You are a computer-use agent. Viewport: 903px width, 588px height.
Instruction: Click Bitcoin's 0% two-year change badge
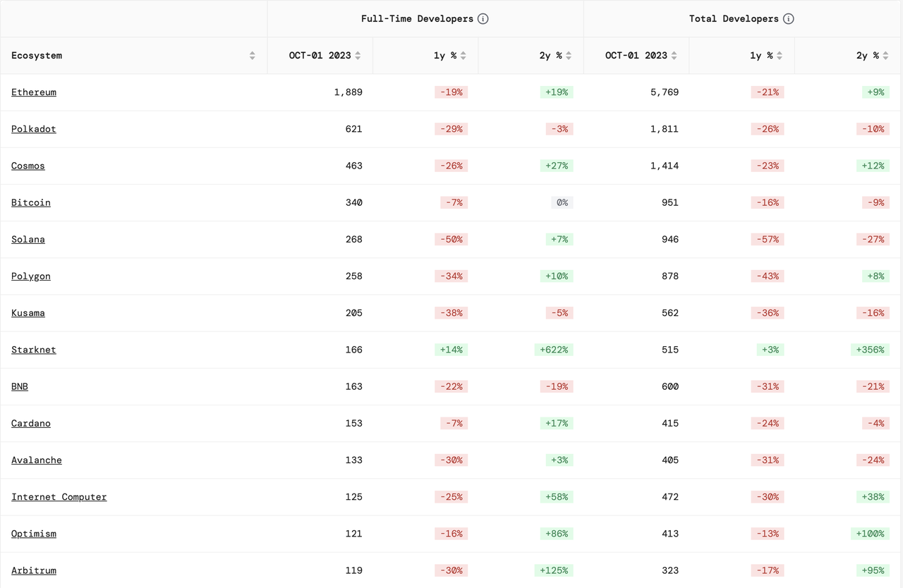tap(562, 202)
